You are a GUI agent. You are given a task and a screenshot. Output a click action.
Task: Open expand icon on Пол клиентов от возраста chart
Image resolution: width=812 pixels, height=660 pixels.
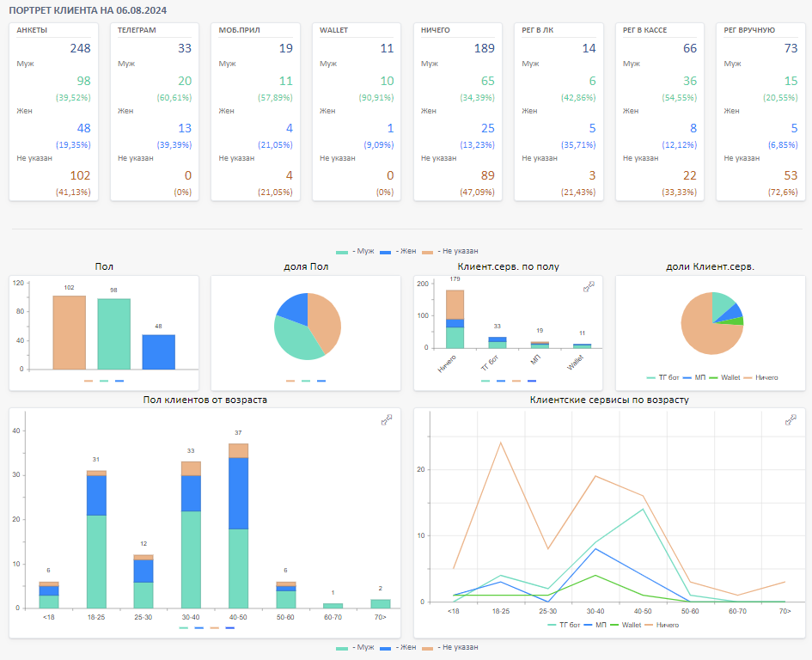[387, 419]
